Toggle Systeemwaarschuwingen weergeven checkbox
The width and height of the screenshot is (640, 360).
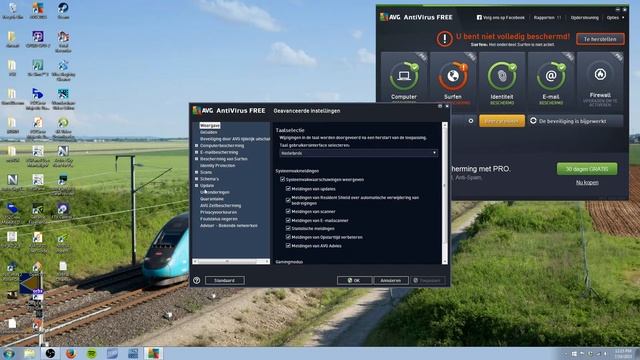pos(282,179)
